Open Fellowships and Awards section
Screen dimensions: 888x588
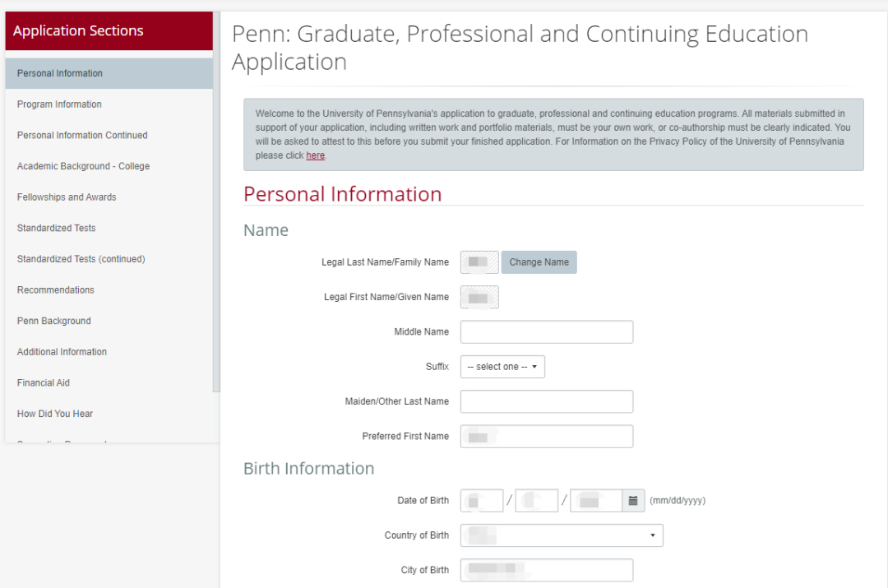[x=67, y=197]
